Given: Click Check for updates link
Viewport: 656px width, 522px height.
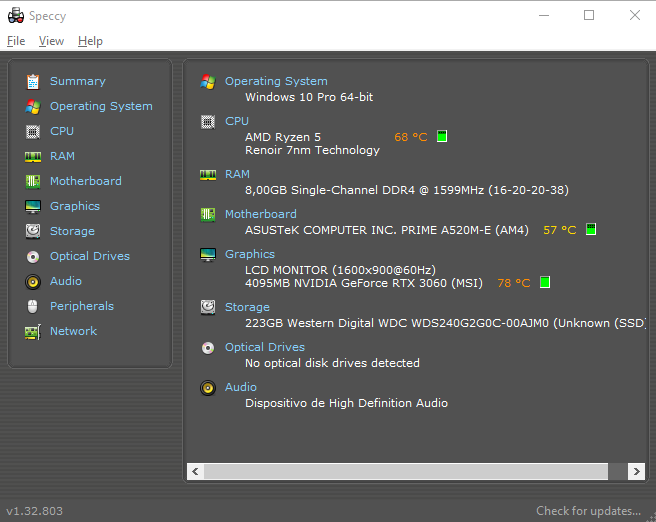Looking at the screenshot, I should tap(588, 511).
